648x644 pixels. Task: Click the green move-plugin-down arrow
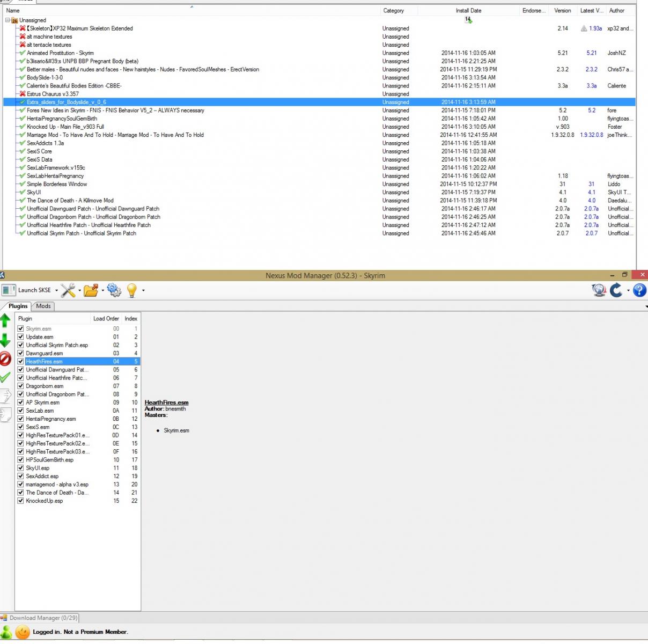[5, 340]
